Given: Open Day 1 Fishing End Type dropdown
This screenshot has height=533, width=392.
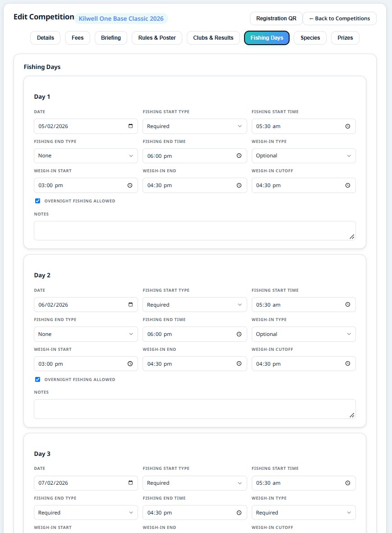Looking at the screenshot, I should click(x=86, y=156).
